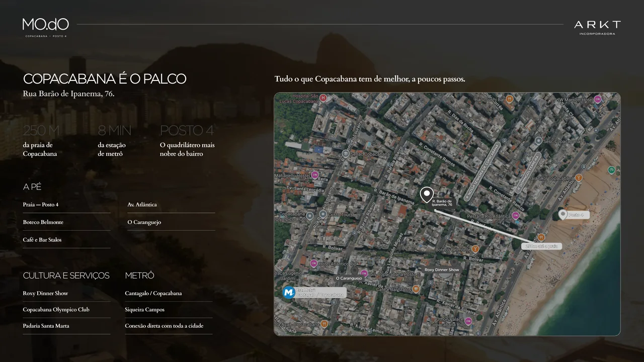Click 'Padaria Santa Marta' list entry
The width and height of the screenshot is (644, 362).
tap(46, 326)
